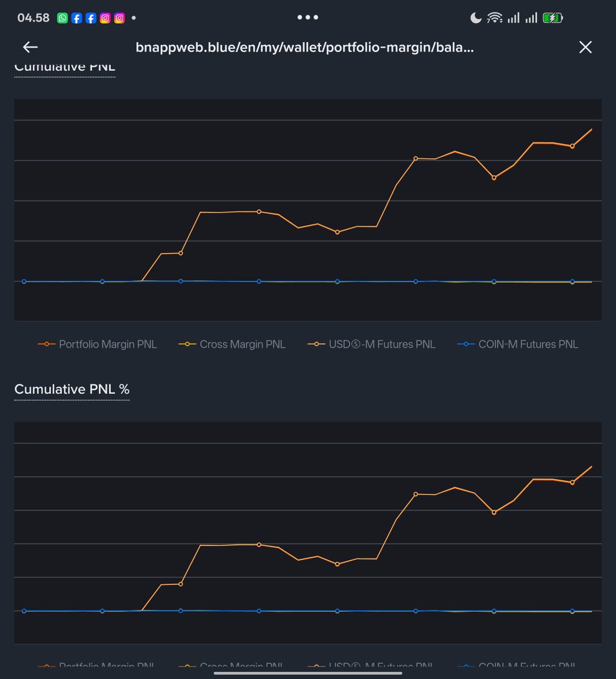Tap the Facebook icon beside WhatsApp icon
The image size is (616, 679).
coord(77,18)
